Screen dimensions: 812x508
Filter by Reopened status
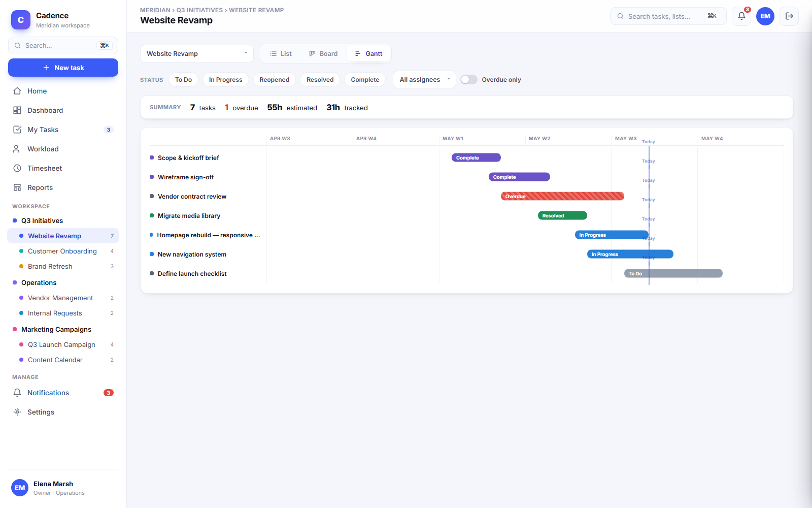275,80
